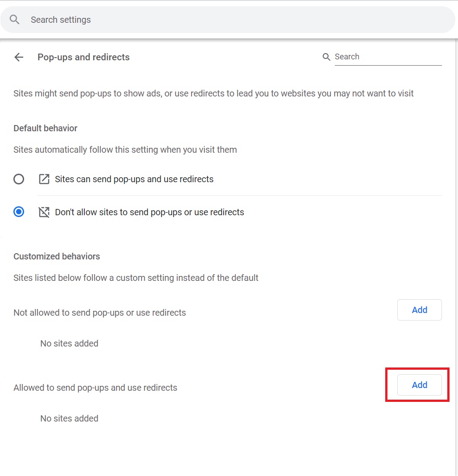Add a site to the Allowed list
Screen dimensions: 458x476
419,385
